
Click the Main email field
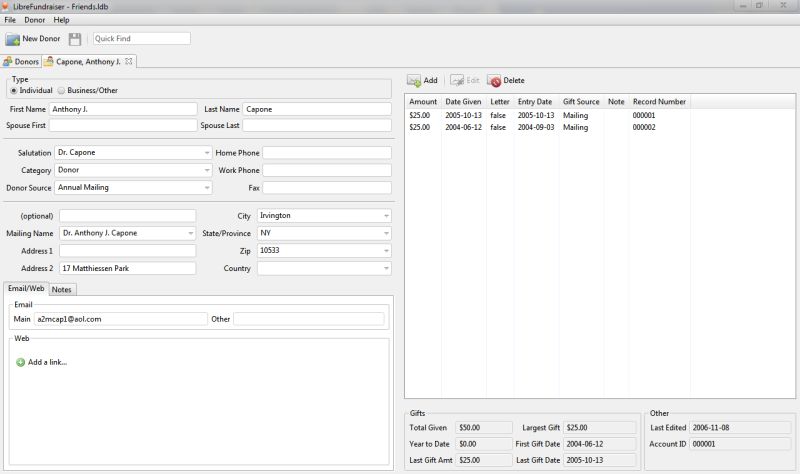120,319
